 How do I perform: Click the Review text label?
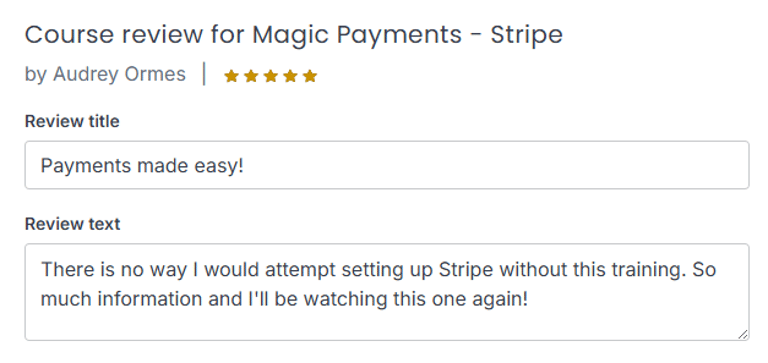click(x=72, y=224)
